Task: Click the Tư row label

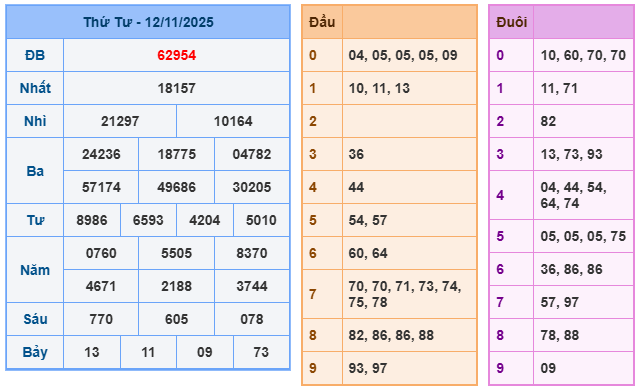Action: [35, 220]
